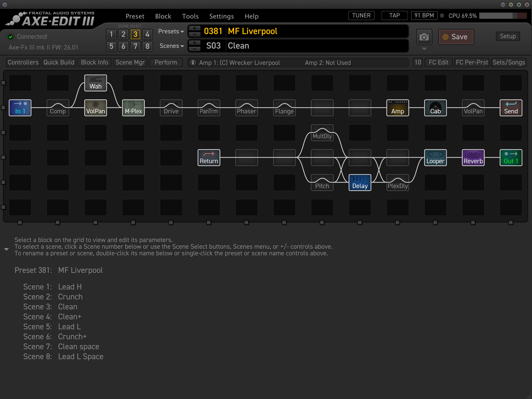Select the Looper block
The height and width of the screenshot is (399, 532).
tap(435, 158)
